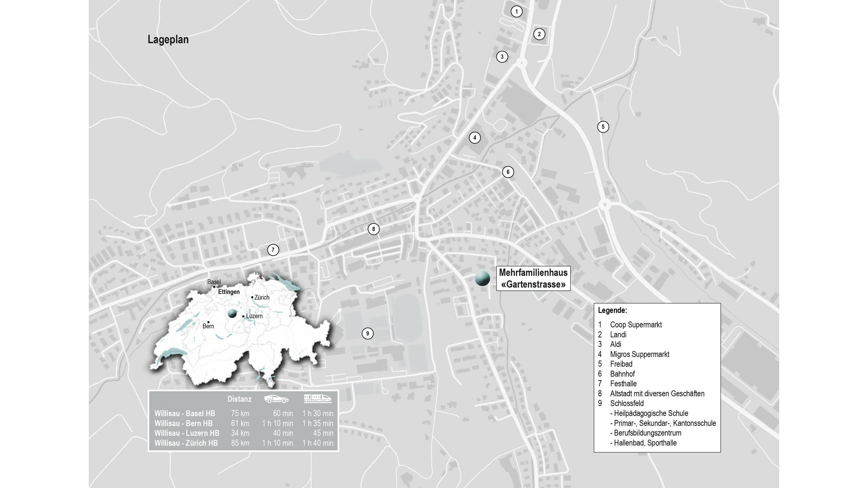
Task: Click the location sphere on Switzerland inset map
Action: (232, 313)
